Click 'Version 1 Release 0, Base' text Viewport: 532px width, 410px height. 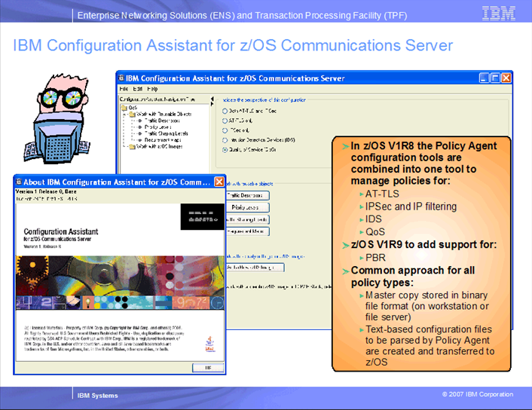46,191
